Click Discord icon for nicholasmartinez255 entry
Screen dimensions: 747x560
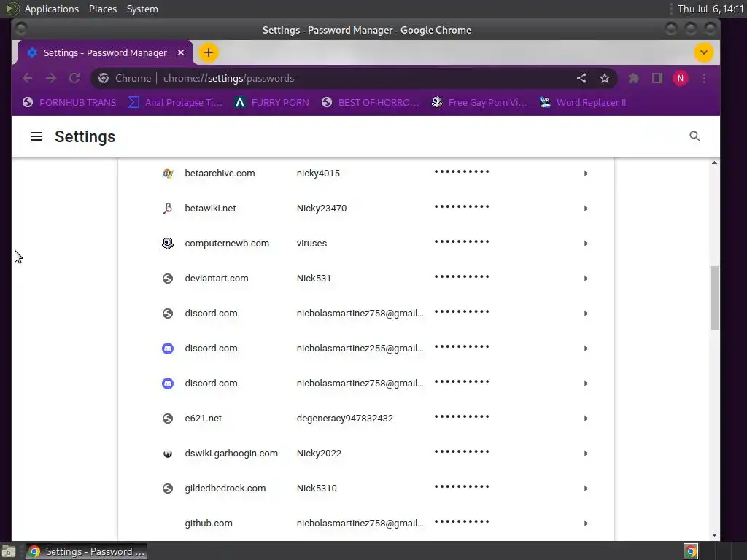[x=168, y=348]
